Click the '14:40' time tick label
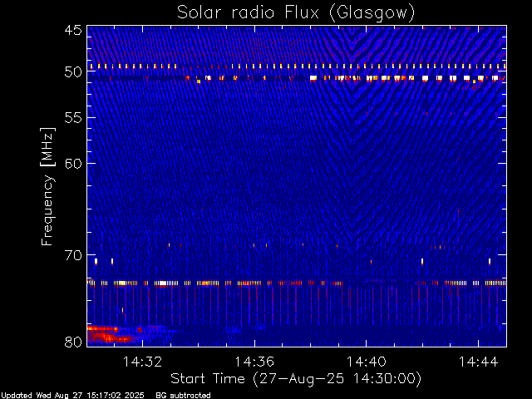This screenshot has height=399, width=532. click(x=366, y=362)
